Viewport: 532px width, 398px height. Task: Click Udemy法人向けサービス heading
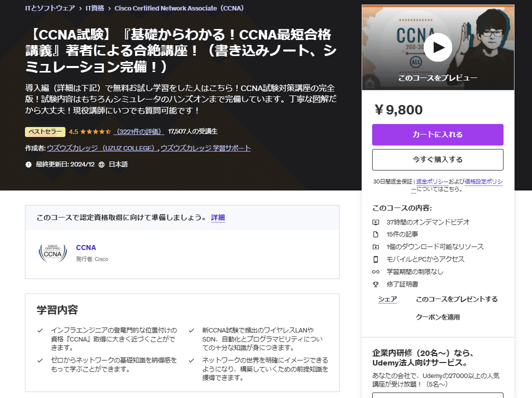coord(423,358)
